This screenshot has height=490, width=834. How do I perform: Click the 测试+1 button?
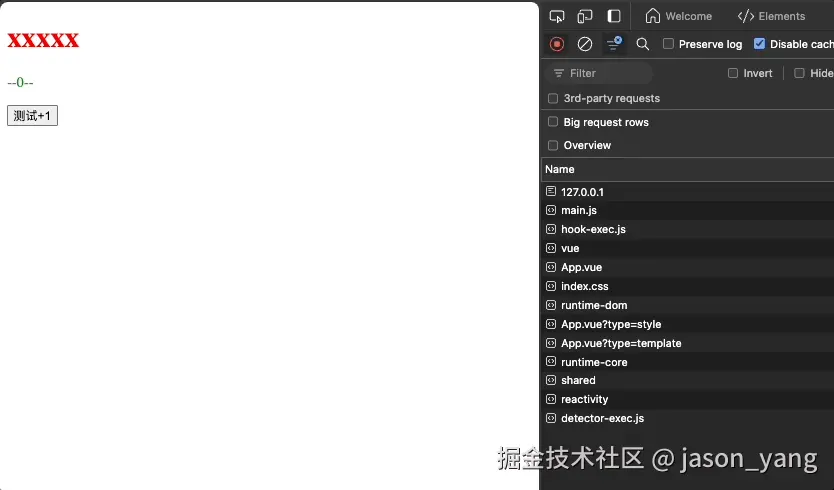pos(32,116)
